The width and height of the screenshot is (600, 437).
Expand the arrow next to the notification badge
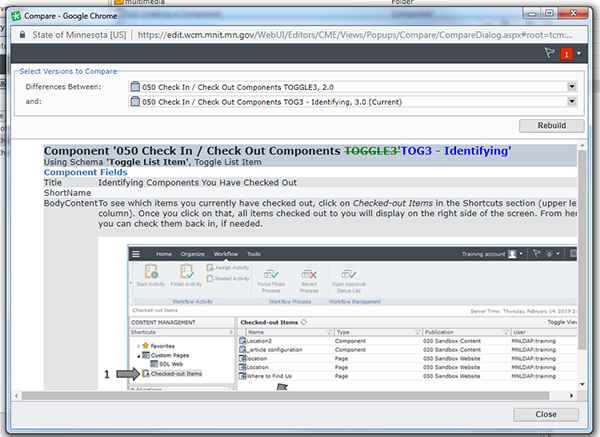pyautogui.click(x=578, y=53)
